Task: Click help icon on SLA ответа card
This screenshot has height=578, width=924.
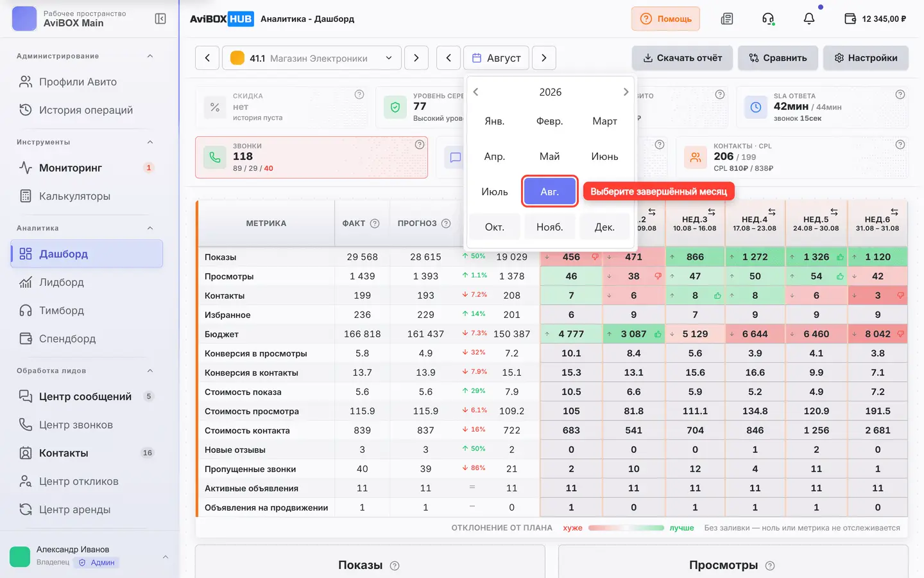Action: click(900, 94)
